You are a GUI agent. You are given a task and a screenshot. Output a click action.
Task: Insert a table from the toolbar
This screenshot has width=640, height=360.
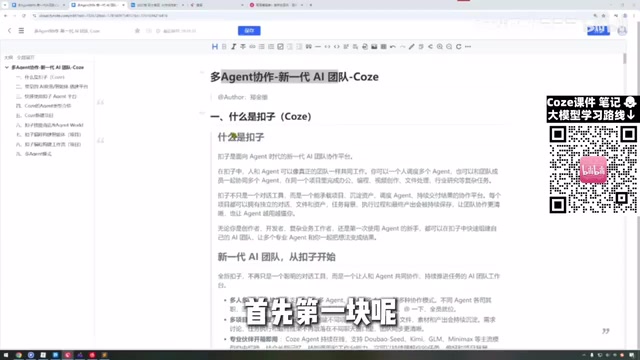click(384, 47)
